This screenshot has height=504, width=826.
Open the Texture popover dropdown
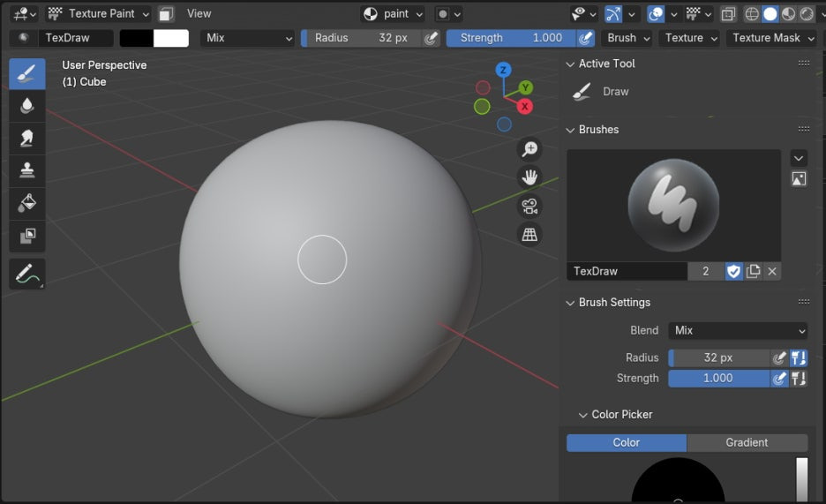690,38
